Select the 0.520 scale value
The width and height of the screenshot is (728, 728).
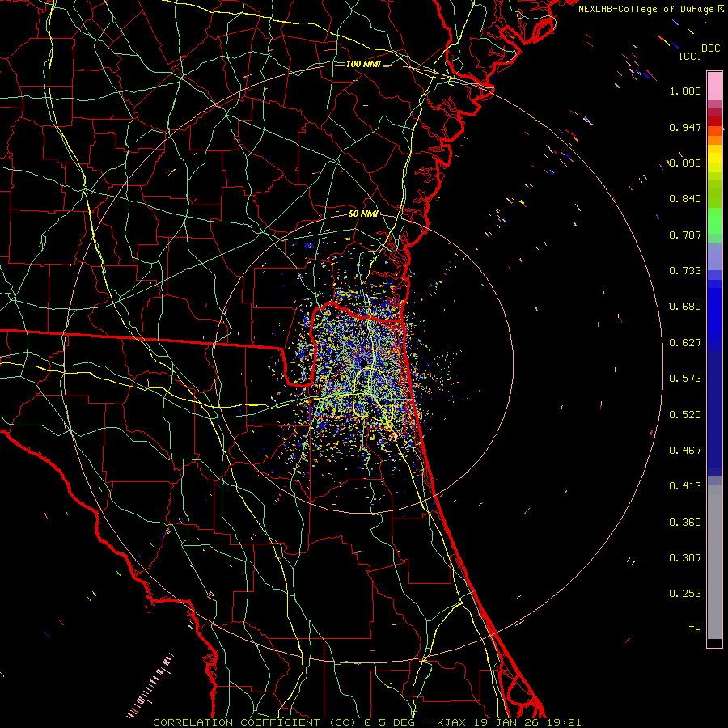(685, 415)
